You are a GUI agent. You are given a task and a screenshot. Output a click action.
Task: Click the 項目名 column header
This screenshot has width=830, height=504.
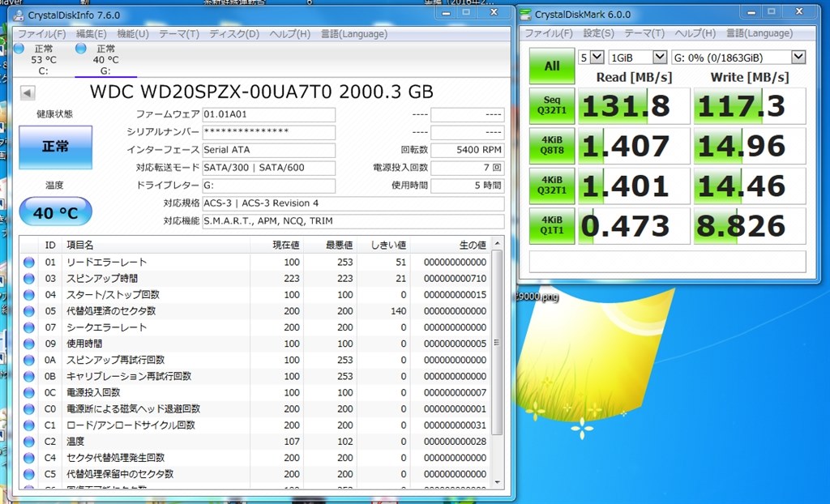coord(156,246)
